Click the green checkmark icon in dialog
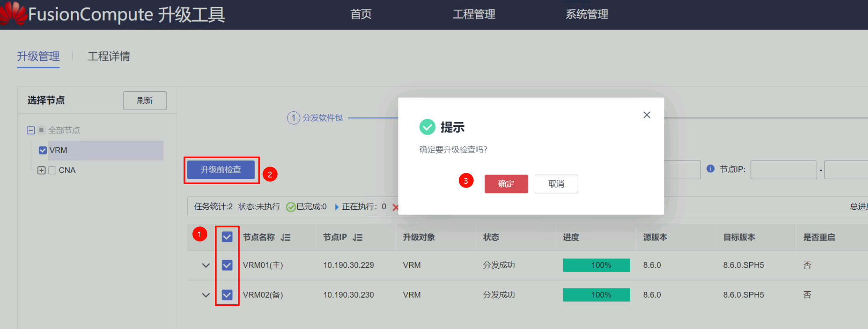The height and width of the screenshot is (329, 868). click(x=427, y=127)
